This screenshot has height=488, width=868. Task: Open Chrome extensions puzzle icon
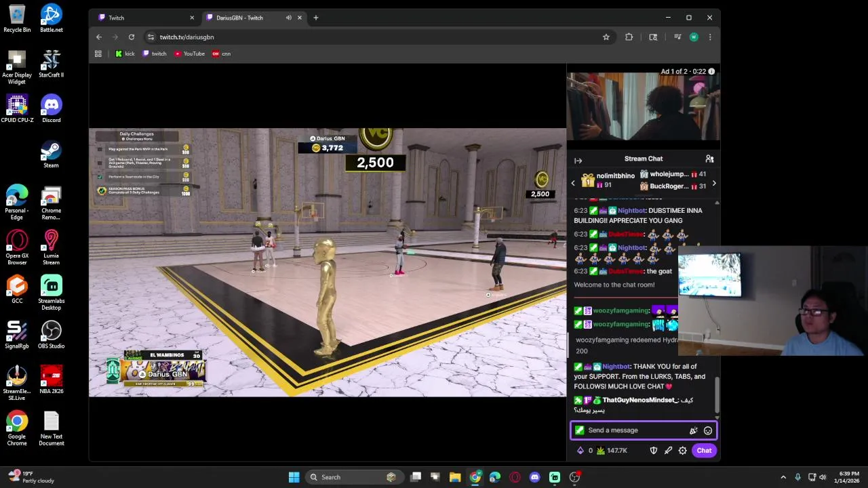[629, 37]
